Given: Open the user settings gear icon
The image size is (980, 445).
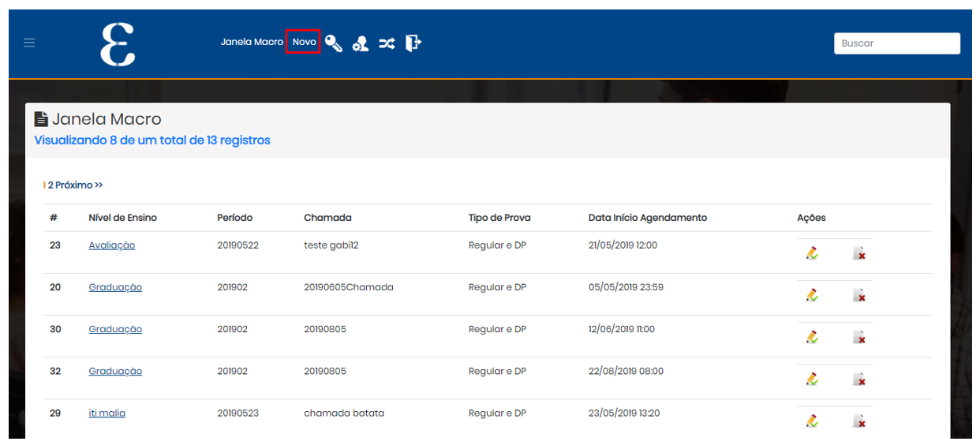Looking at the screenshot, I should coord(361,43).
